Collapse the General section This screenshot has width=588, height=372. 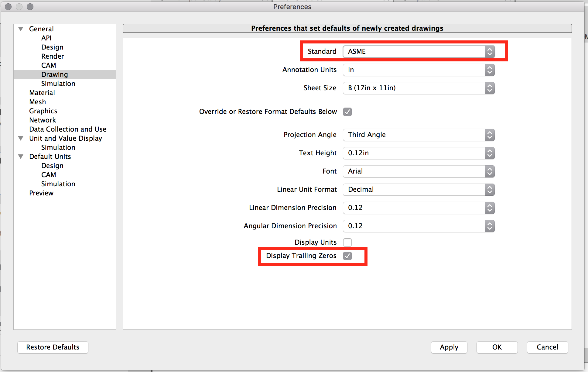[x=20, y=29]
